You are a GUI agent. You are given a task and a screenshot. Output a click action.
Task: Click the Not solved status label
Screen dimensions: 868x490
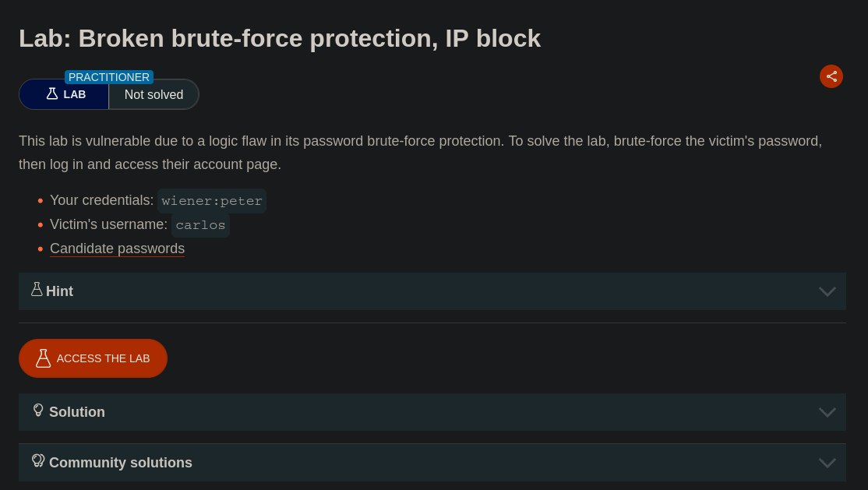[153, 95]
